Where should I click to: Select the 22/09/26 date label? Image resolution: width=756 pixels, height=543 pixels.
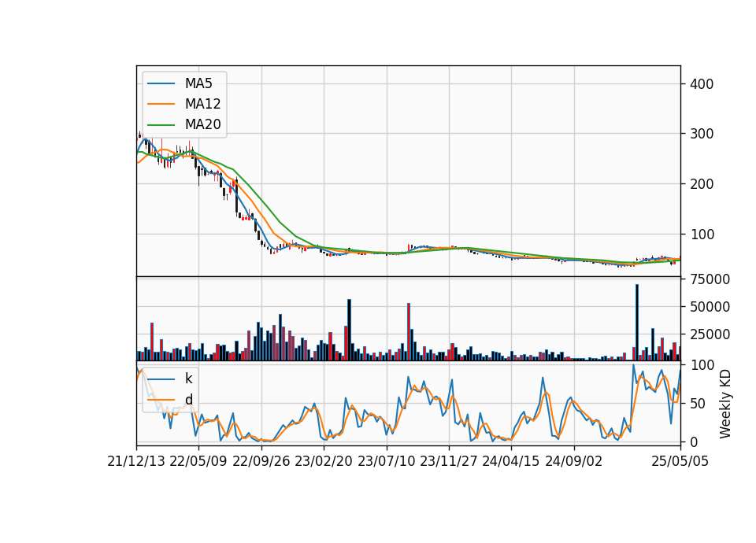pyautogui.click(x=261, y=461)
